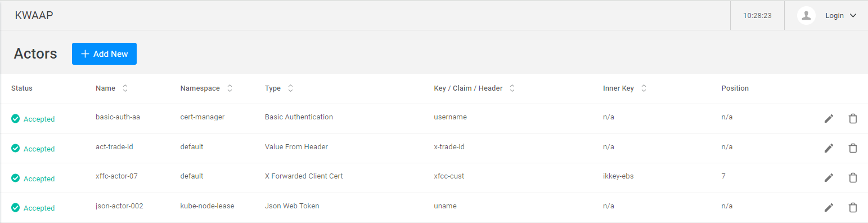Delete json-actor-002 with the trash icon
Screen dimensions: 868x223
[853, 207]
